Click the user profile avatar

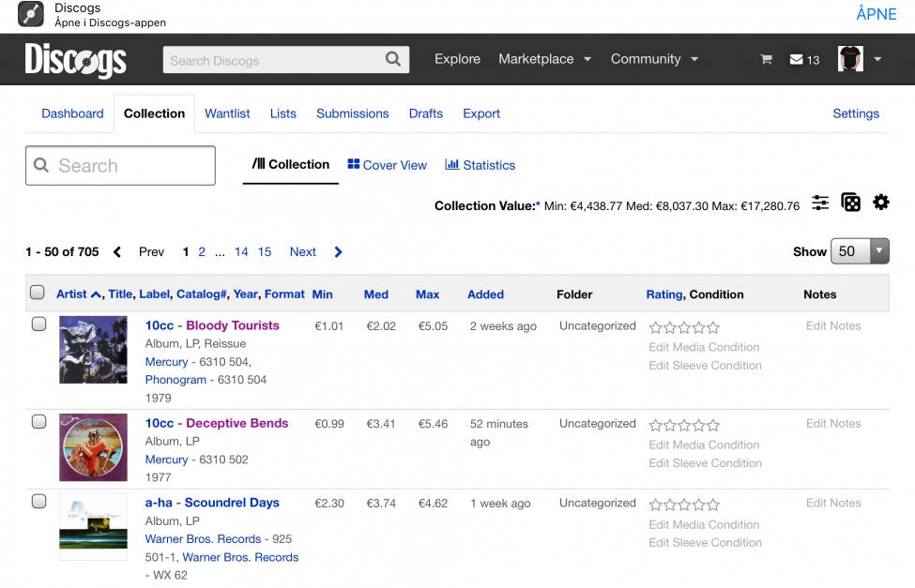tap(850, 59)
